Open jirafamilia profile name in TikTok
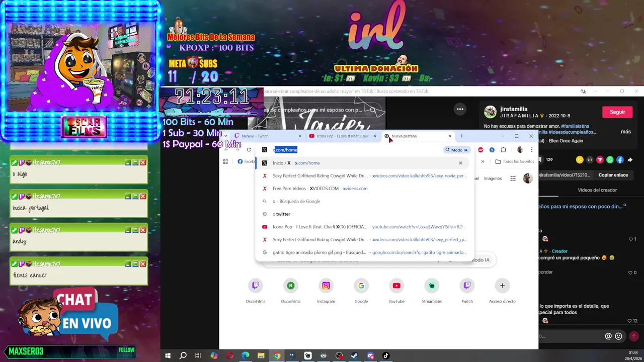The image size is (644, 362). tap(514, 109)
